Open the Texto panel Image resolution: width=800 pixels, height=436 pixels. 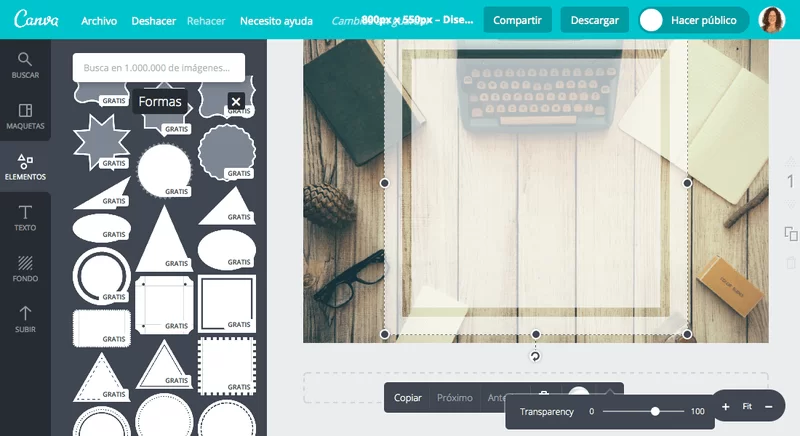click(x=25, y=218)
